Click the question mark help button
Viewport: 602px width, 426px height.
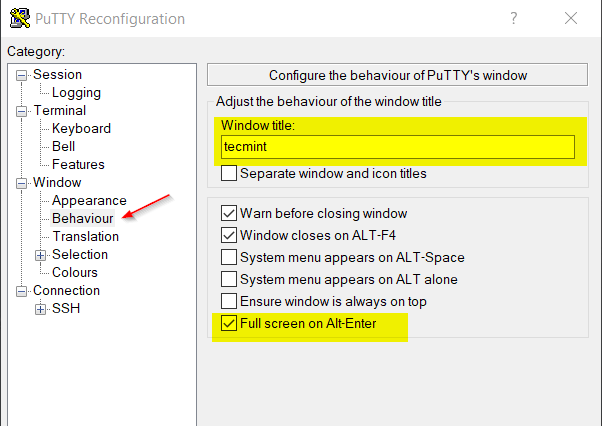click(x=514, y=18)
